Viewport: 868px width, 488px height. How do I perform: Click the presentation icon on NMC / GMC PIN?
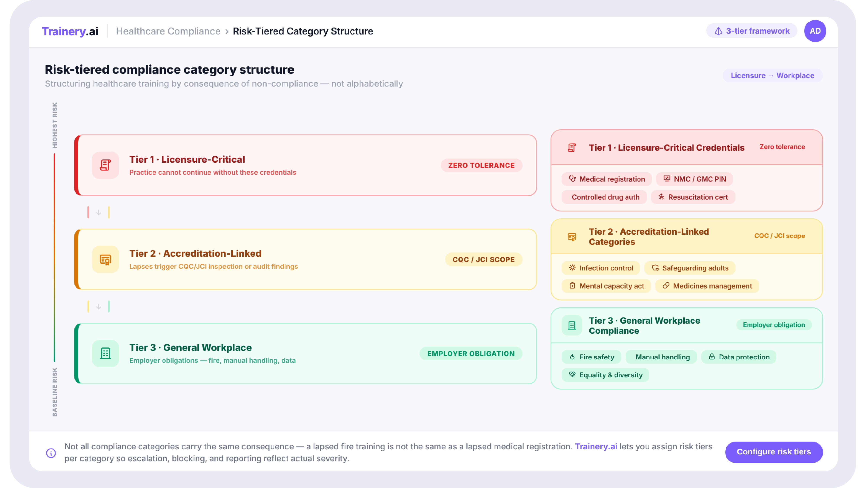pyautogui.click(x=666, y=178)
